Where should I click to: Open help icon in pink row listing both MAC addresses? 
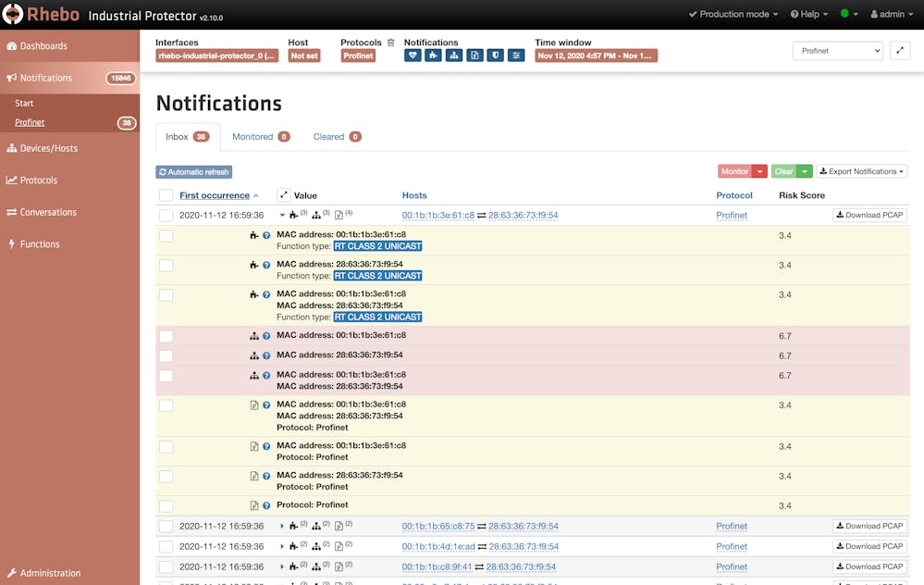pyautogui.click(x=266, y=376)
